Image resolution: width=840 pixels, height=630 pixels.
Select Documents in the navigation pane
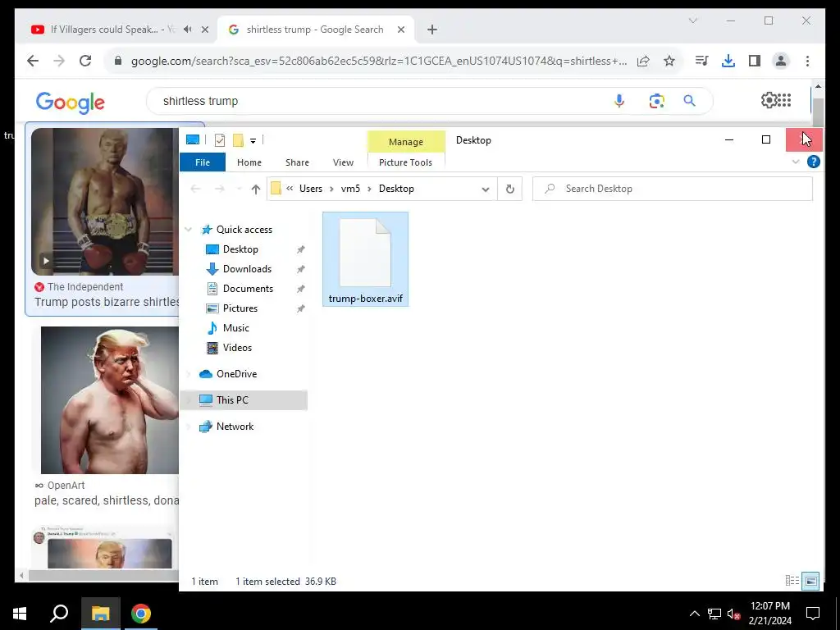coord(248,289)
